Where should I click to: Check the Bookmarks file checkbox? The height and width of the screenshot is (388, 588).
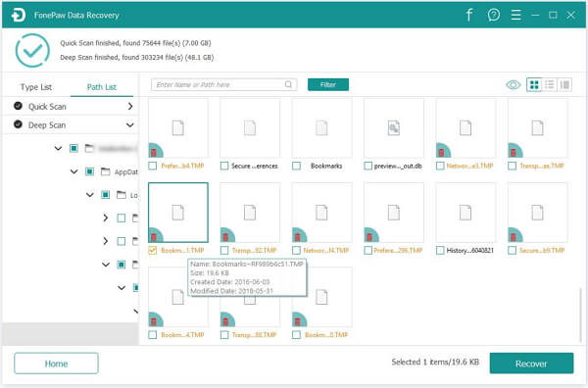click(296, 166)
